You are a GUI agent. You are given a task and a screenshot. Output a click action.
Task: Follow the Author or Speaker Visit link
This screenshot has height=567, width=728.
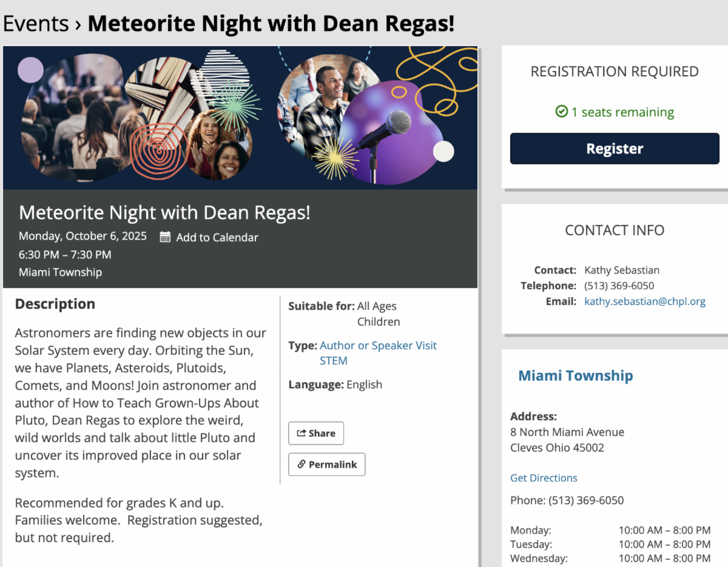(378, 346)
